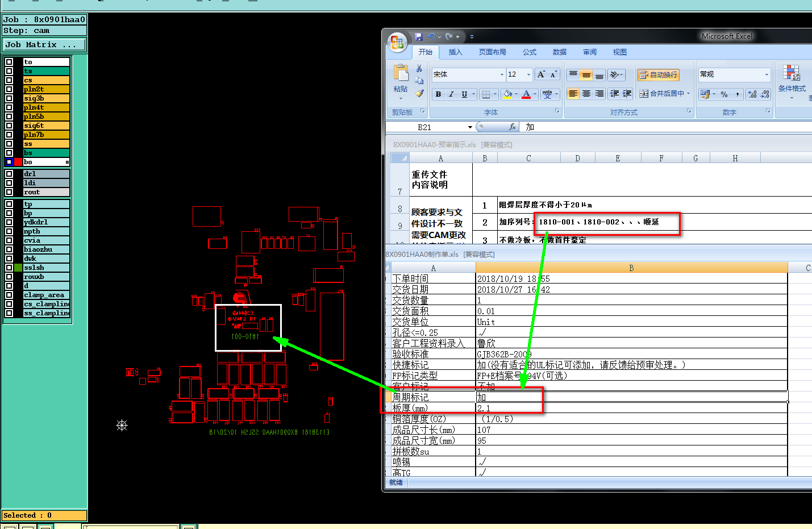
Task: Switch to the 开始 ribbon tab
Action: point(426,52)
